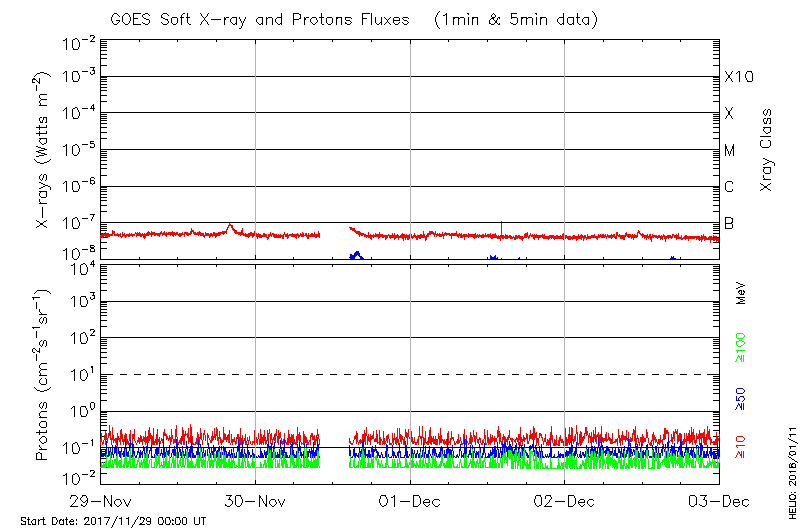Image resolution: width=800 pixels, height=530 pixels.
Task: Select the M flare class label
Action: (x=730, y=150)
